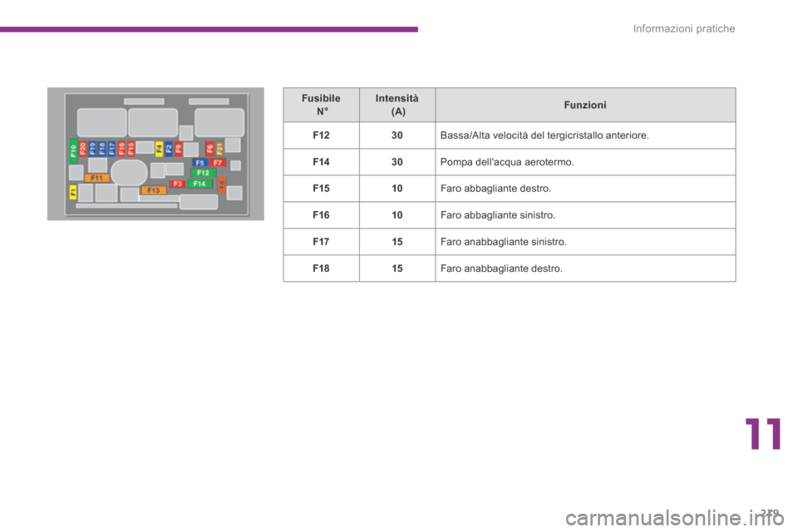This screenshot has width=798, height=532.
Task: Select the F18 cell in the table
Action: pyautogui.click(x=321, y=268)
